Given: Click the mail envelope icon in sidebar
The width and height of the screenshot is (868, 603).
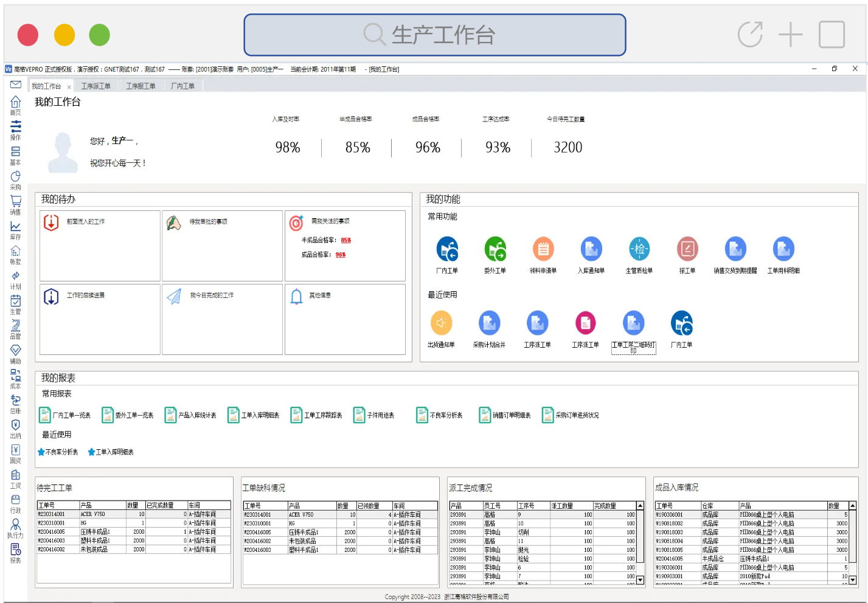Looking at the screenshot, I should [16, 84].
